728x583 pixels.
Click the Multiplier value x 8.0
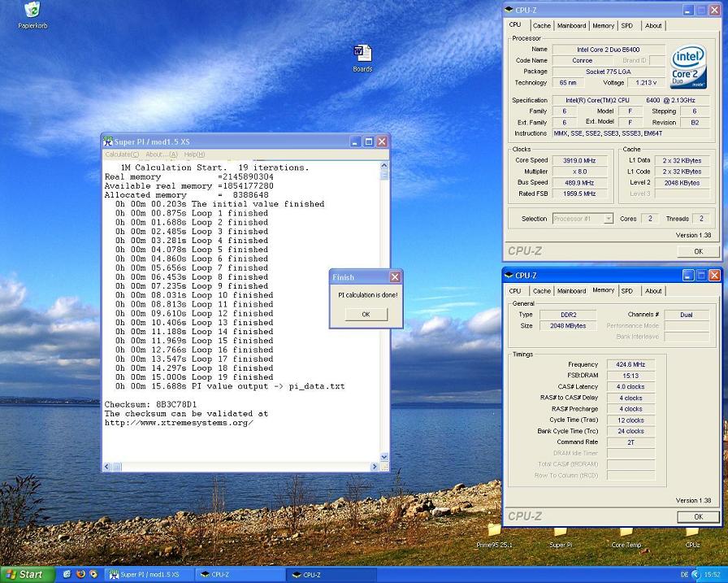579,172
